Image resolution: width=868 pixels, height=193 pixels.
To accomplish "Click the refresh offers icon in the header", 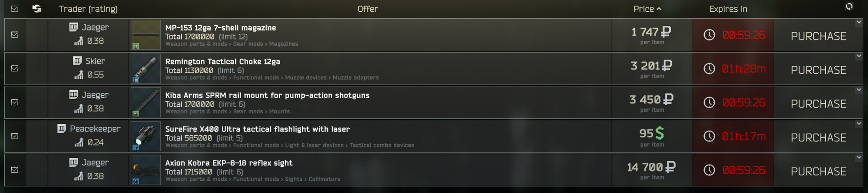I will (x=849, y=7).
